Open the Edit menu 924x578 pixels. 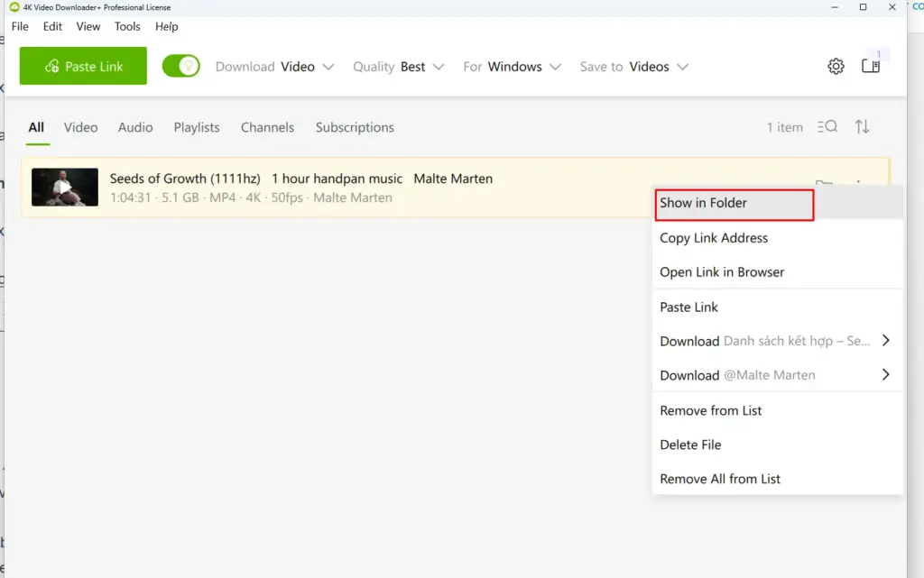click(52, 26)
